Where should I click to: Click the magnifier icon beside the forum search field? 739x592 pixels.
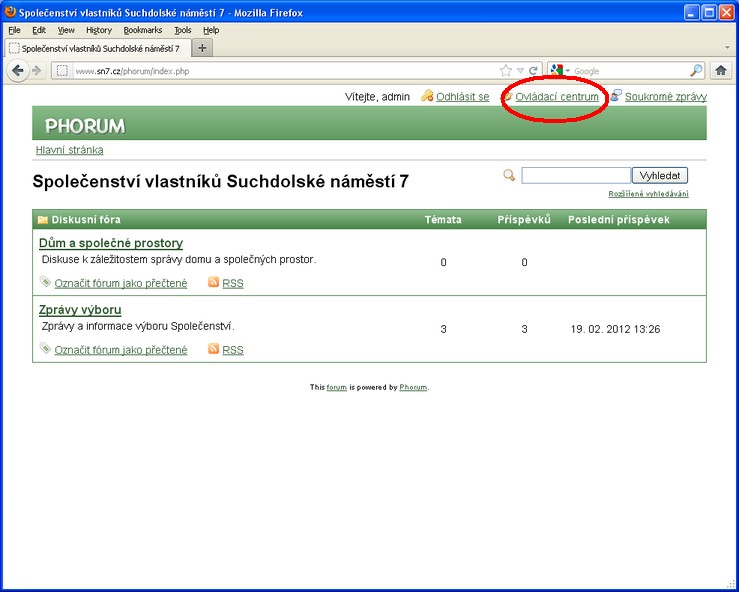[x=509, y=175]
